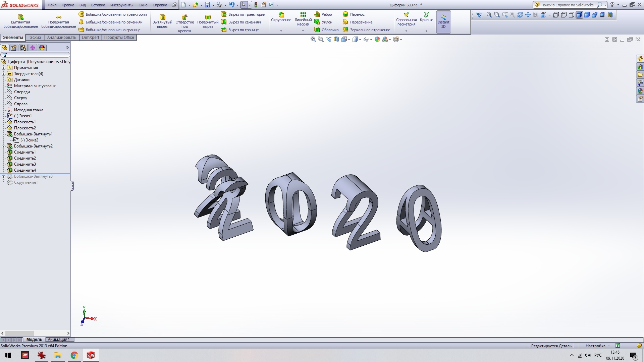Open the Кривые curves tool

pos(426,17)
